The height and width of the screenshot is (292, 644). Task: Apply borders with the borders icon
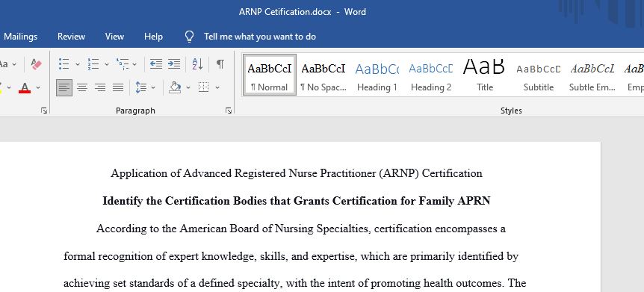[204, 87]
